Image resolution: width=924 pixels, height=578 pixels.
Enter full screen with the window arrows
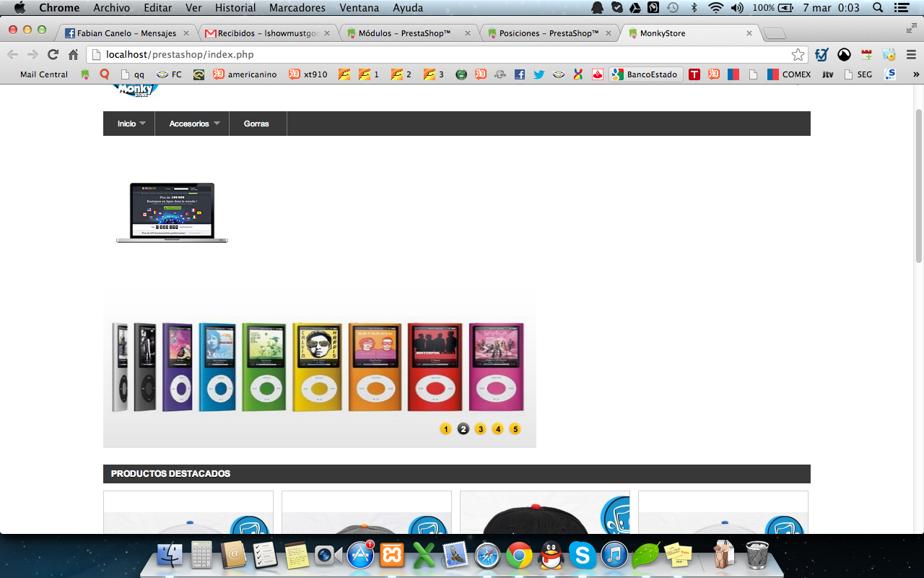(x=912, y=28)
